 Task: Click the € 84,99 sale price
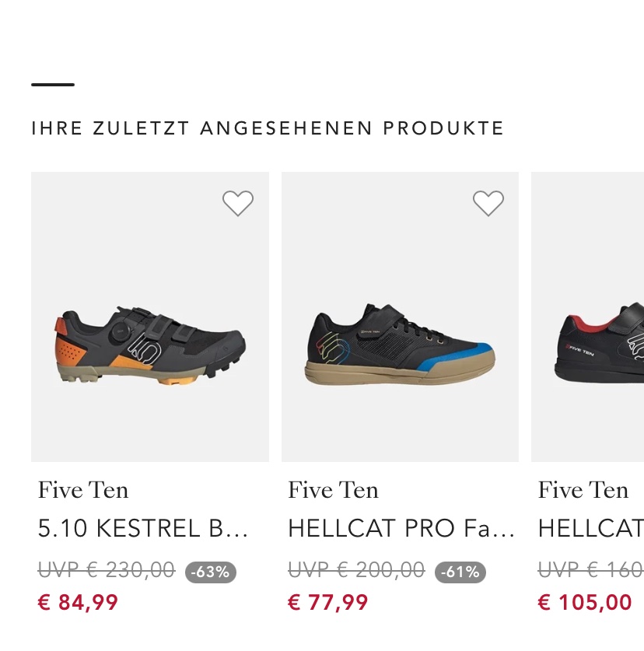78,603
